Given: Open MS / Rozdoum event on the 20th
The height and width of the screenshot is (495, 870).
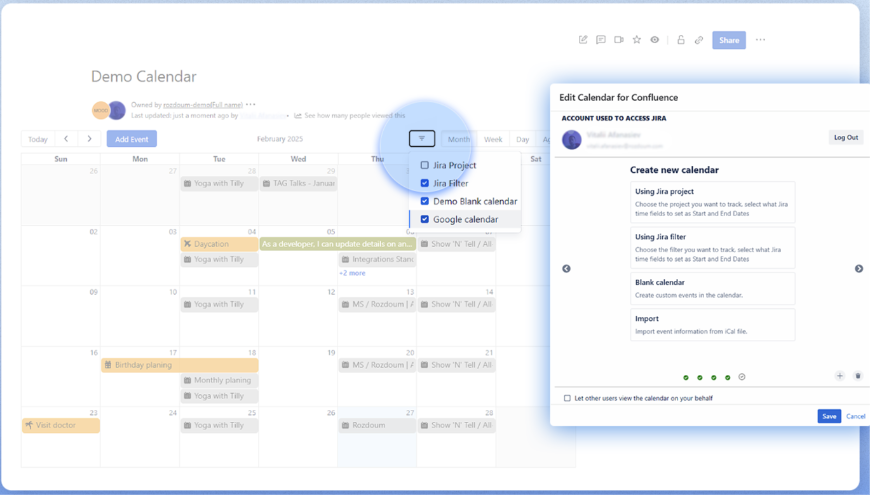Looking at the screenshot, I should (377, 365).
